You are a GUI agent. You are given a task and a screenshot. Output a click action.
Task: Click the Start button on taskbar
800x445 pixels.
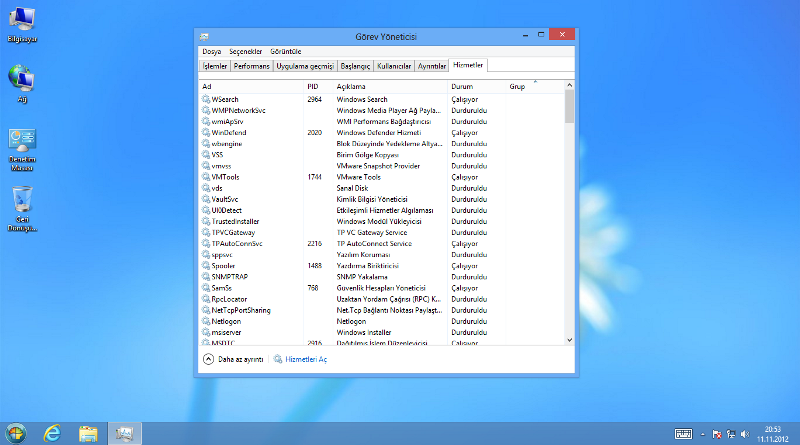point(16,434)
